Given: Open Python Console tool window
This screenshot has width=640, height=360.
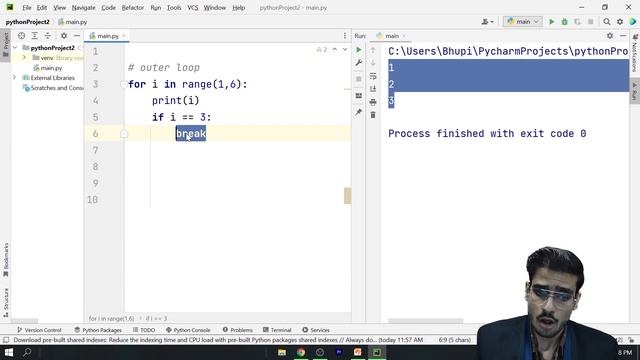Looking at the screenshot, I should [188, 330].
